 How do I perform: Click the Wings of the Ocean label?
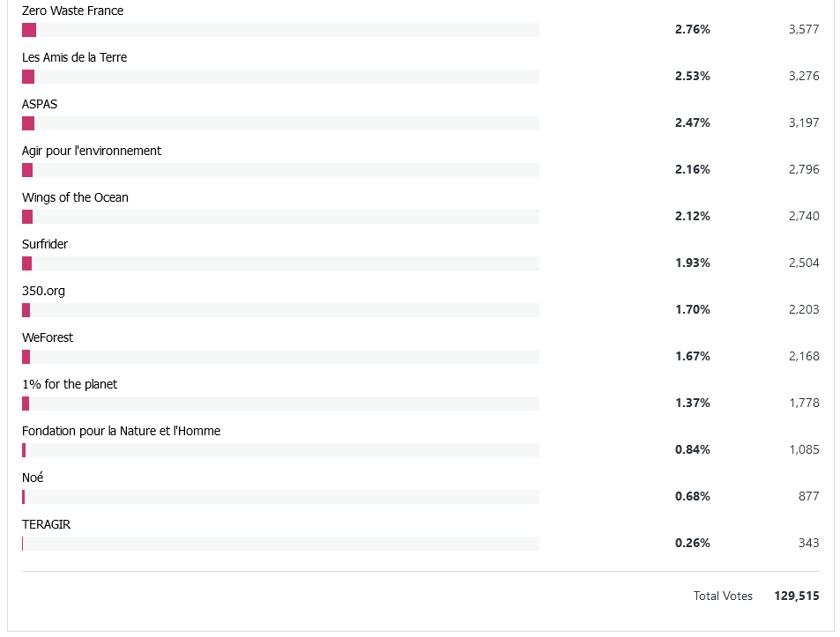pyautogui.click(x=75, y=198)
